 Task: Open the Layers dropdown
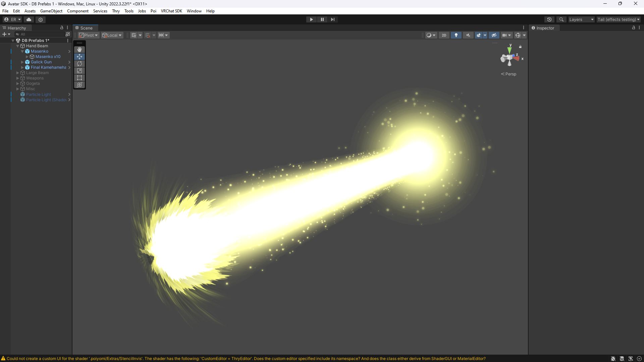pyautogui.click(x=581, y=19)
